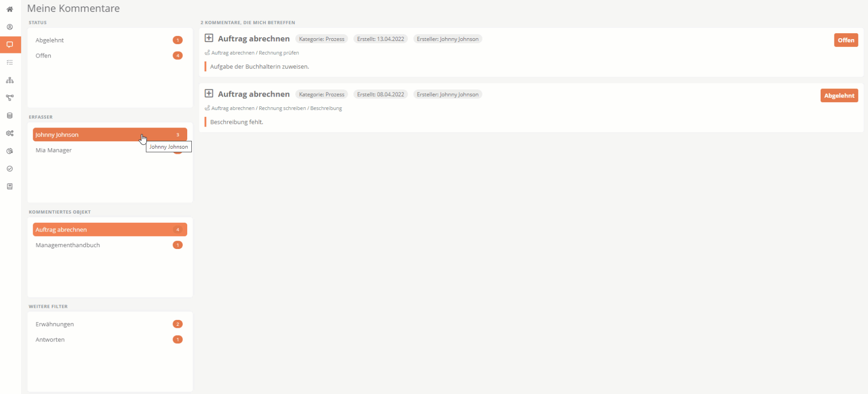Open path ending with Rechnung schreiben / Beschreibung
Viewport: 868px width, 394px height.
coord(276,108)
